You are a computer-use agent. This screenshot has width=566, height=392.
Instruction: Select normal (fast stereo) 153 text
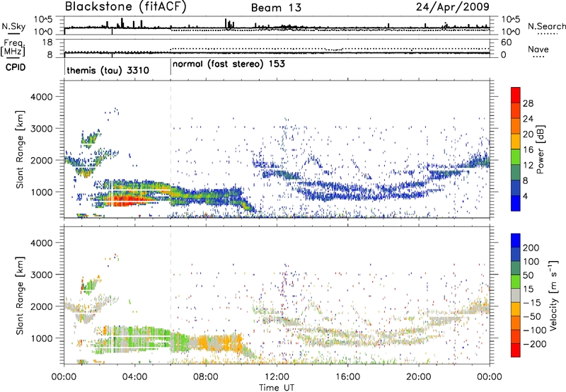tap(229, 64)
